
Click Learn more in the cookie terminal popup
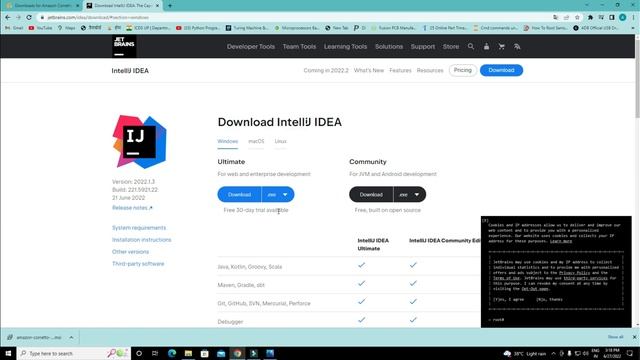pos(561,241)
